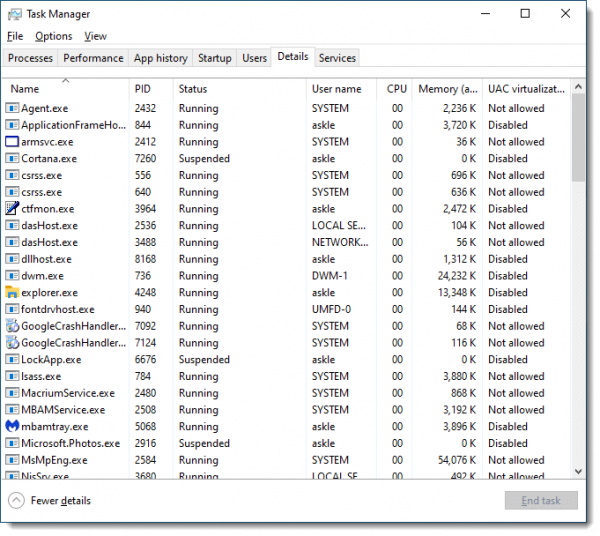This screenshot has height=536, width=600.
Task: Click the Microsoft.Photos.exe process icon
Action: pos(12,443)
